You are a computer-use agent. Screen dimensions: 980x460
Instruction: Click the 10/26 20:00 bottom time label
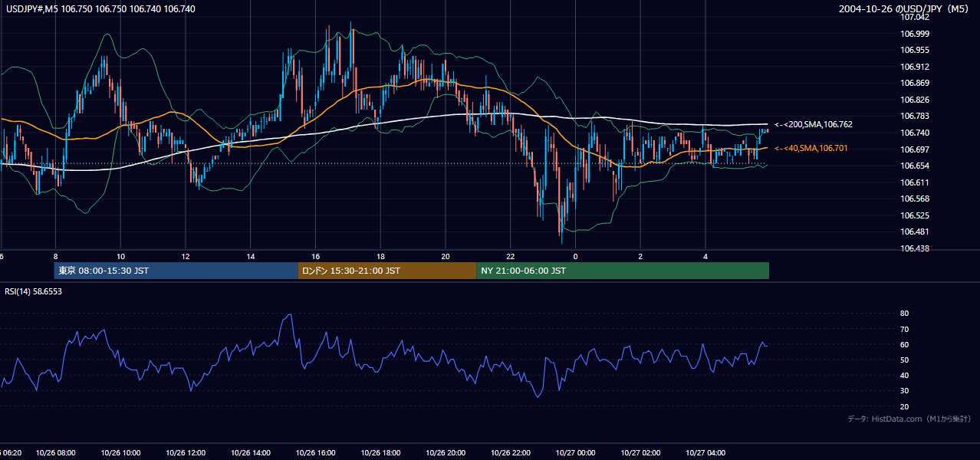pyautogui.click(x=446, y=452)
